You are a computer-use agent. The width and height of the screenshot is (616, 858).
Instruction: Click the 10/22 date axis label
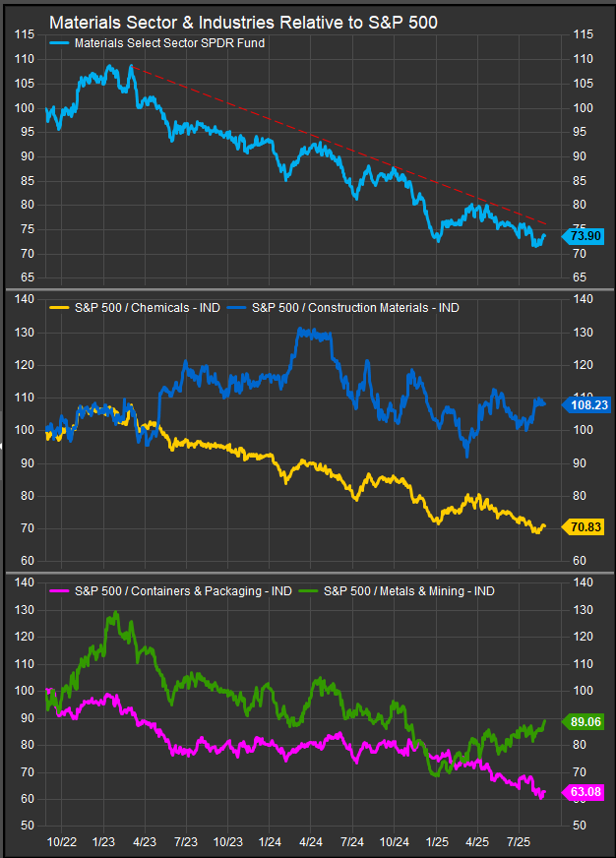(x=61, y=843)
